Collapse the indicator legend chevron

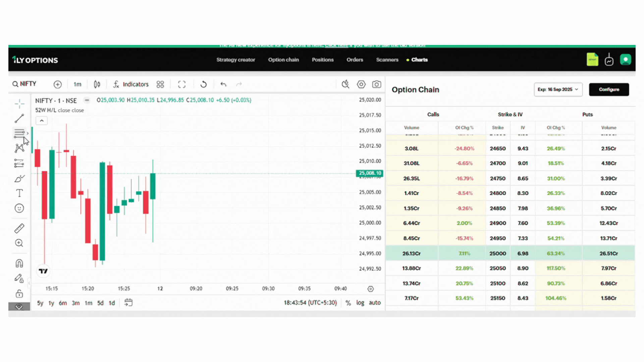click(x=42, y=121)
